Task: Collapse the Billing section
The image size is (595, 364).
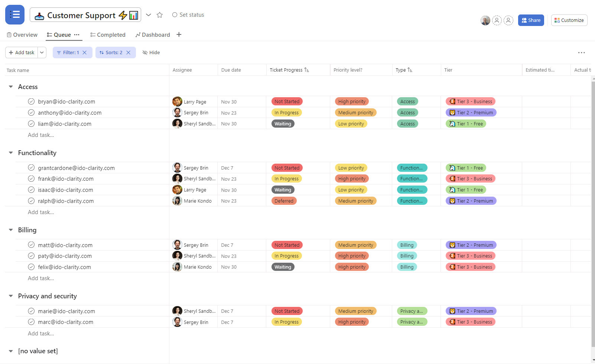Action: point(10,230)
